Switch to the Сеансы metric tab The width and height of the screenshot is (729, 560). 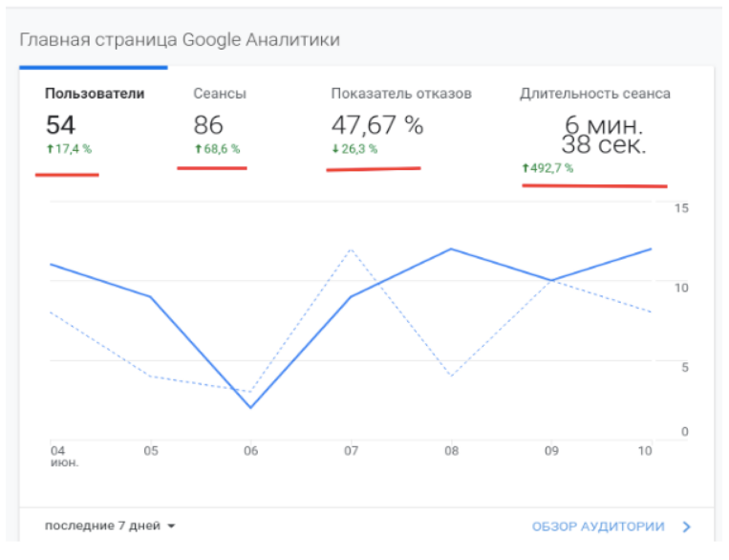(x=220, y=94)
